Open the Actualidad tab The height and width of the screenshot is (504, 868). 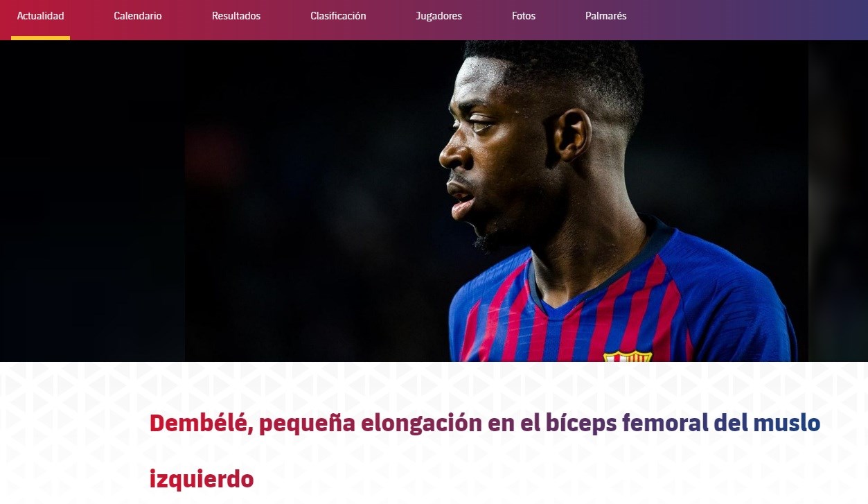coord(40,16)
